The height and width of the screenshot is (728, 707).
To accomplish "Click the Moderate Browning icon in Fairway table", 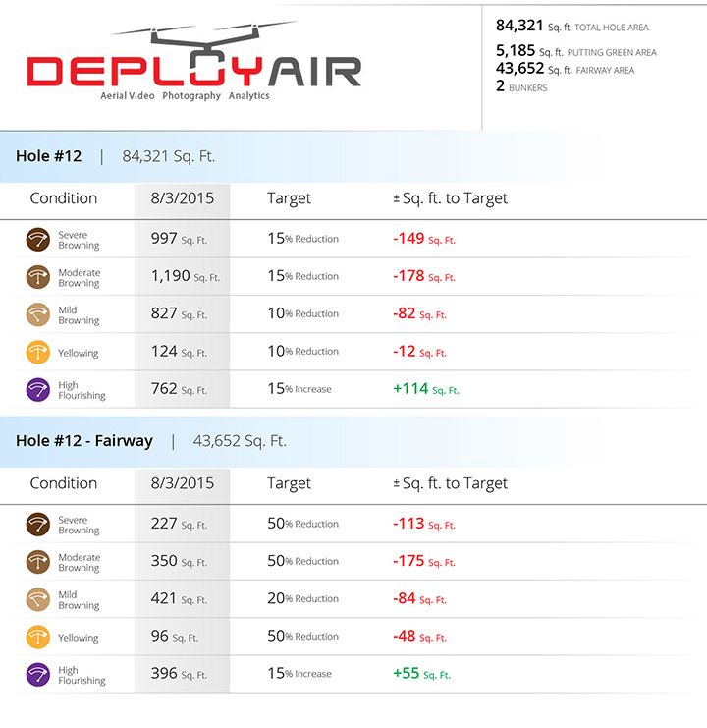I will coord(38,562).
